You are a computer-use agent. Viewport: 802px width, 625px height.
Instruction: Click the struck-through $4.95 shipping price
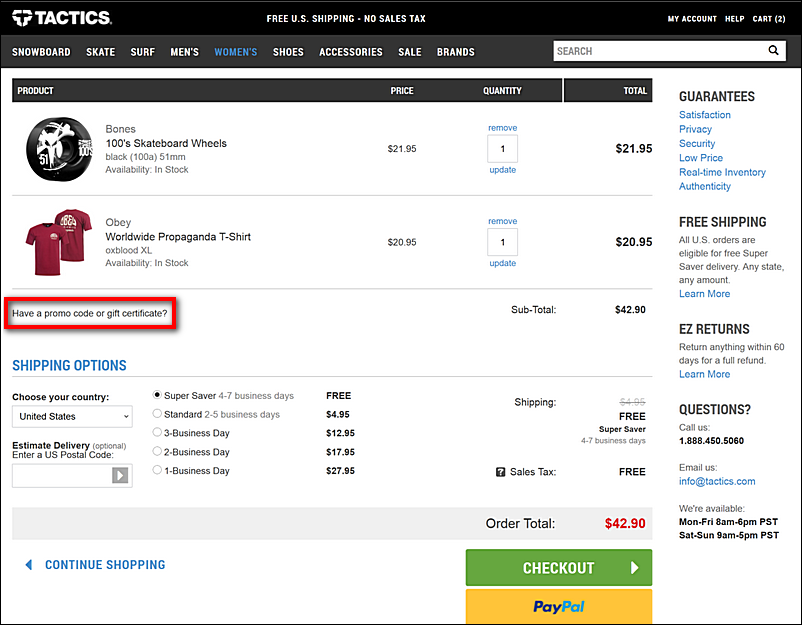(x=632, y=401)
